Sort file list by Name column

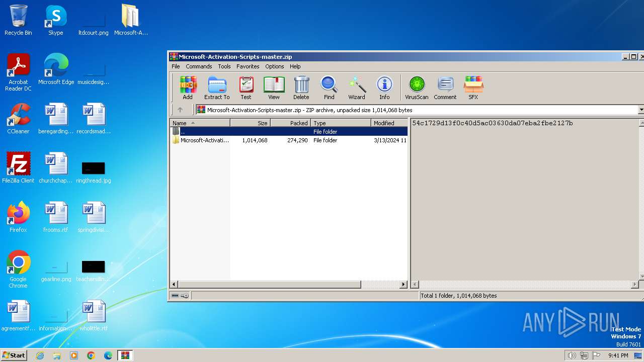coord(200,123)
